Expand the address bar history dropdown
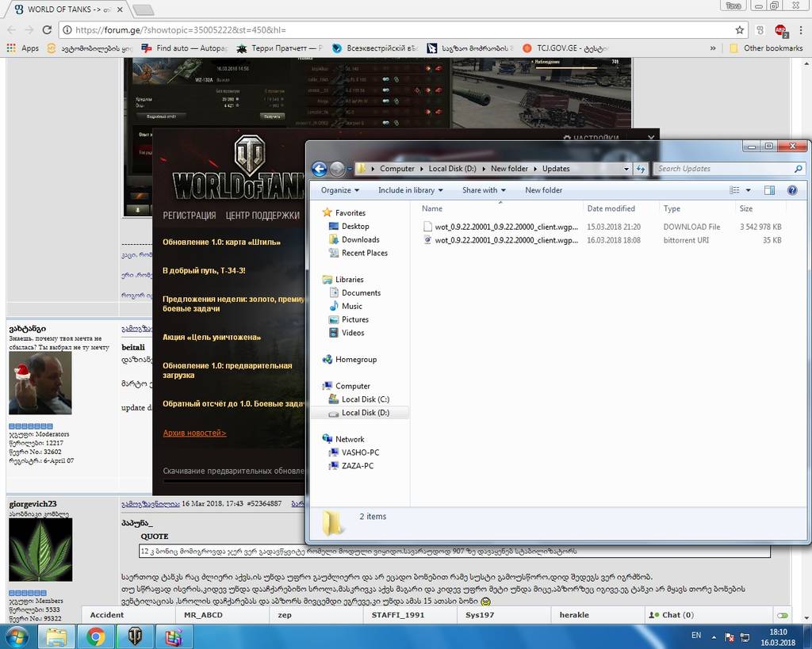 (x=626, y=169)
